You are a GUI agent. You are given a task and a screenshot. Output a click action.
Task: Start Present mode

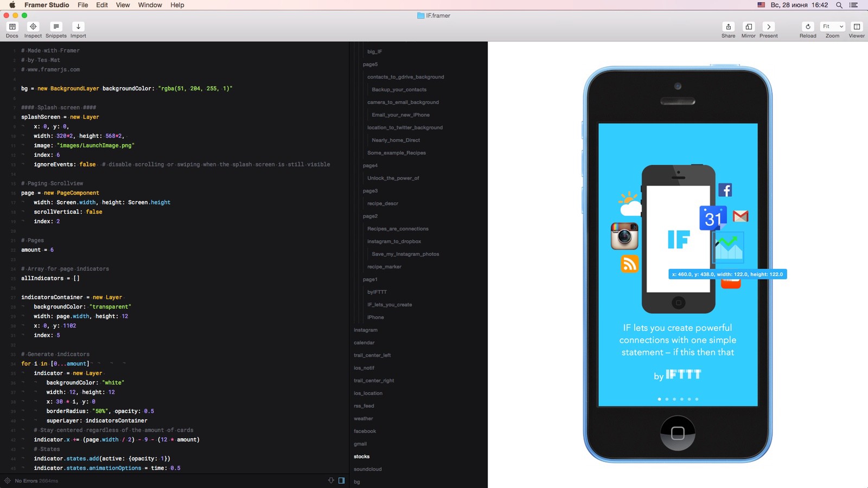[768, 27]
